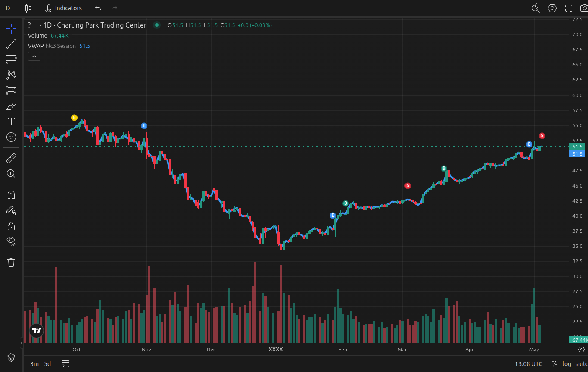Image resolution: width=588 pixels, height=372 pixels.
Task: Click the 13:08 UTC timezone button
Action: click(x=529, y=364)
